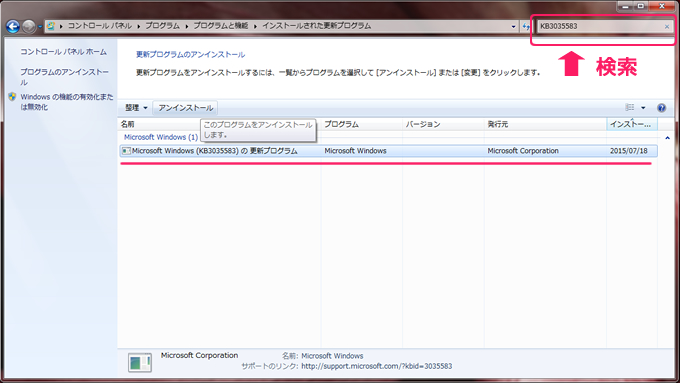
Task: Click Microsoft Windows cell in プログラム column
Action: coord(355,151)
